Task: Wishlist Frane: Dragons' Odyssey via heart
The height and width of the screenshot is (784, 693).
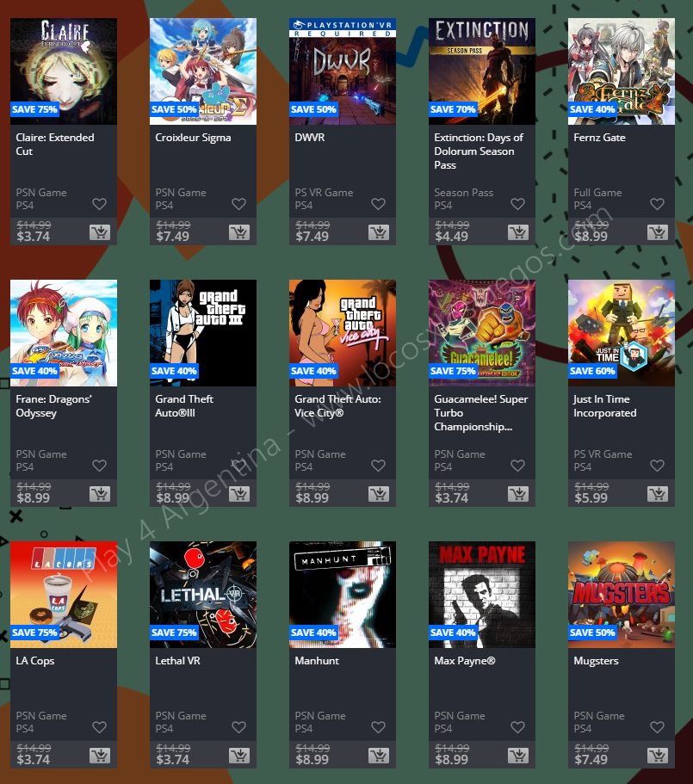Action: point(100,466)
